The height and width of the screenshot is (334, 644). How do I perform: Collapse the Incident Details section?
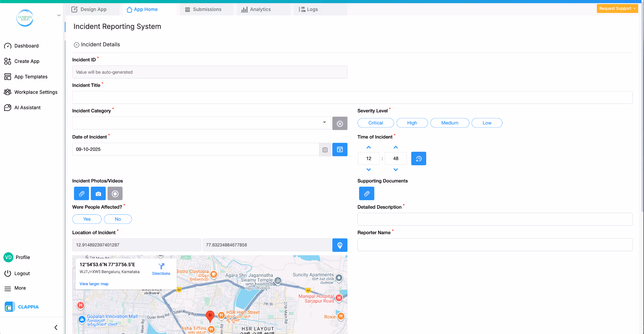[x=76, y=44]
